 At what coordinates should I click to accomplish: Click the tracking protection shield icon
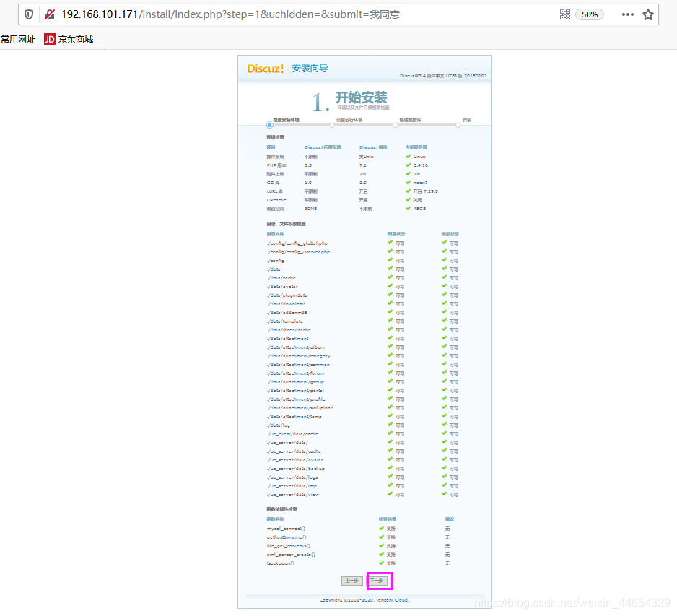[28, 14]
